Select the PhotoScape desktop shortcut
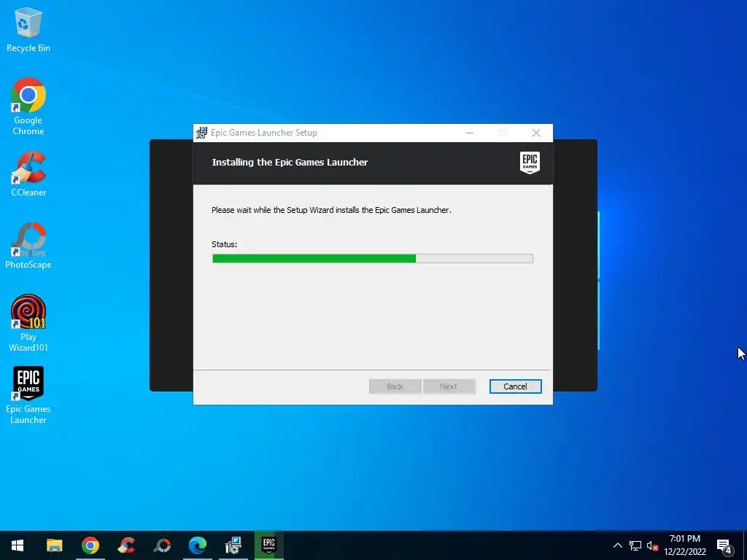 tap(28, 246)
